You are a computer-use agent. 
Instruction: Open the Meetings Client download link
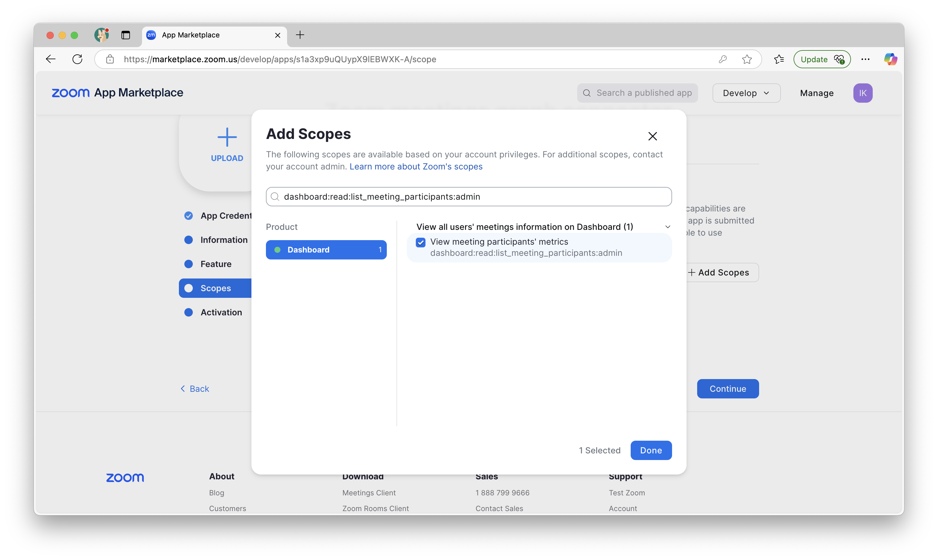(x=369, y=492)
